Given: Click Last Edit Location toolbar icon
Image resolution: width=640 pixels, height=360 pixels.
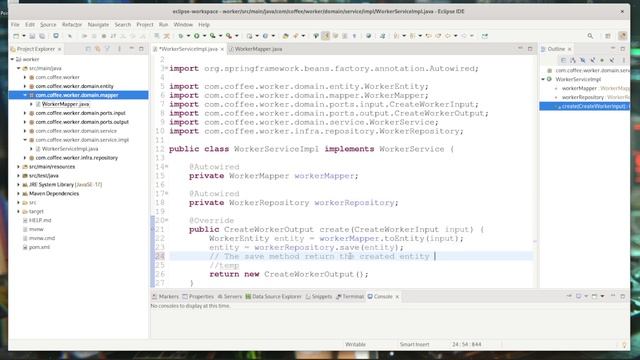Looking at the screenshot, I should click(x=429, y=36).
